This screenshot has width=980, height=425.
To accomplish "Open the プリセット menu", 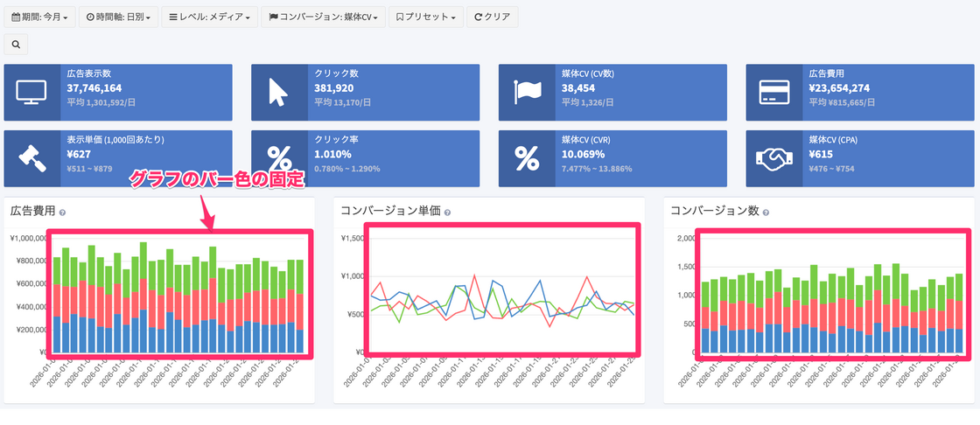I will point(426,17).
